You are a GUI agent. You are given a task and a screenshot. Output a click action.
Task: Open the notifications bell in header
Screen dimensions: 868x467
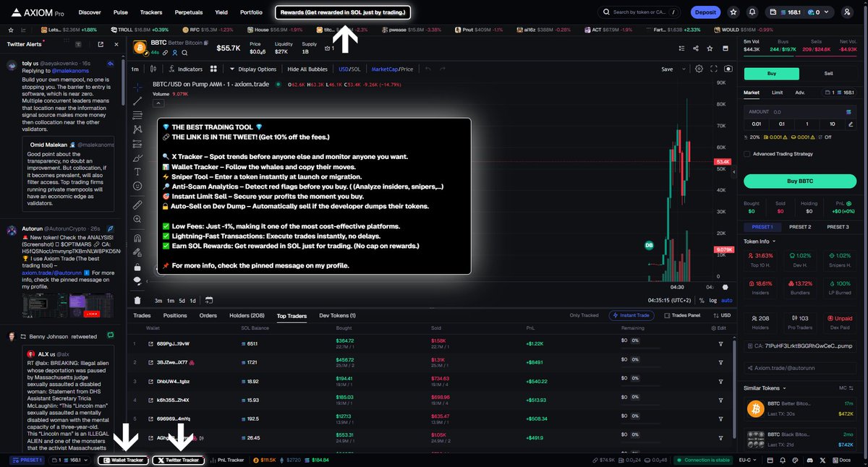coord(752,12)
